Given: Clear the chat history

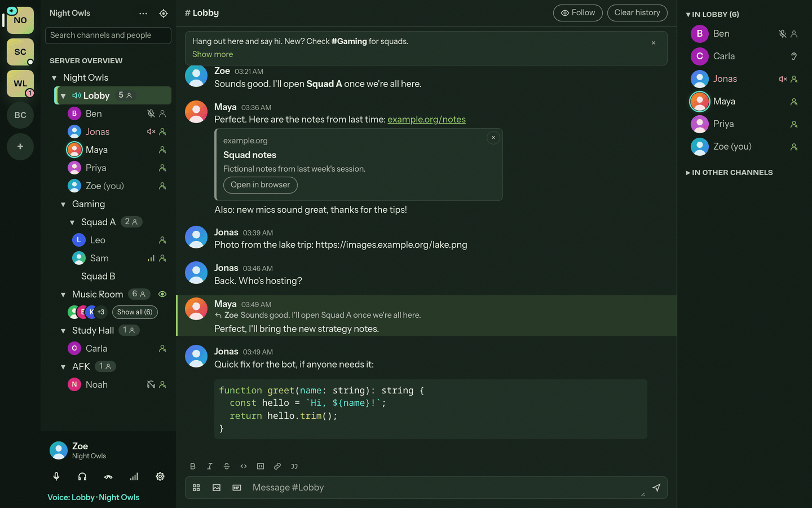Looking at the screenshot, I should coord(637,13).
